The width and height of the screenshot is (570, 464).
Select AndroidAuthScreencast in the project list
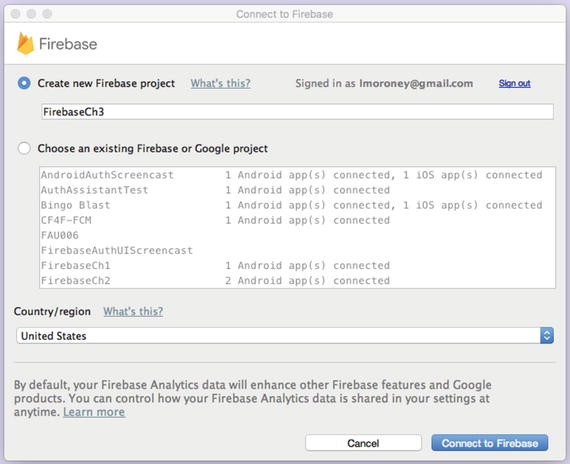tap(297, 175)
